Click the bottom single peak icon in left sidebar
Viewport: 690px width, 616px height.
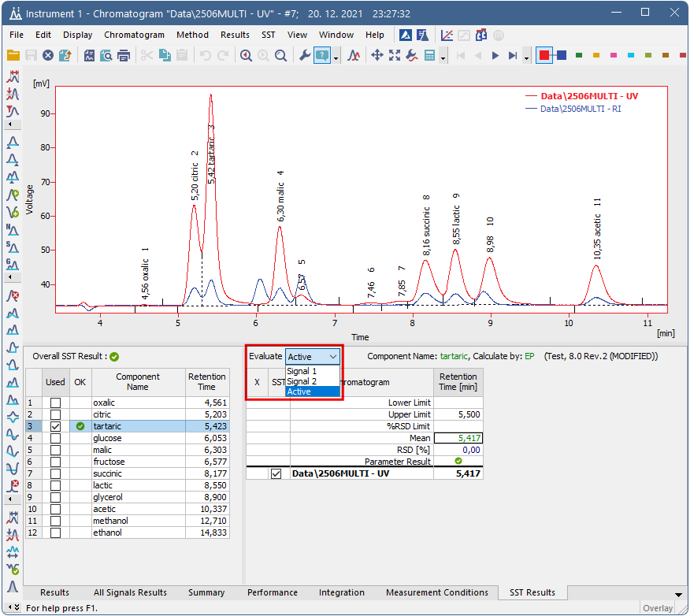[13, 587]
